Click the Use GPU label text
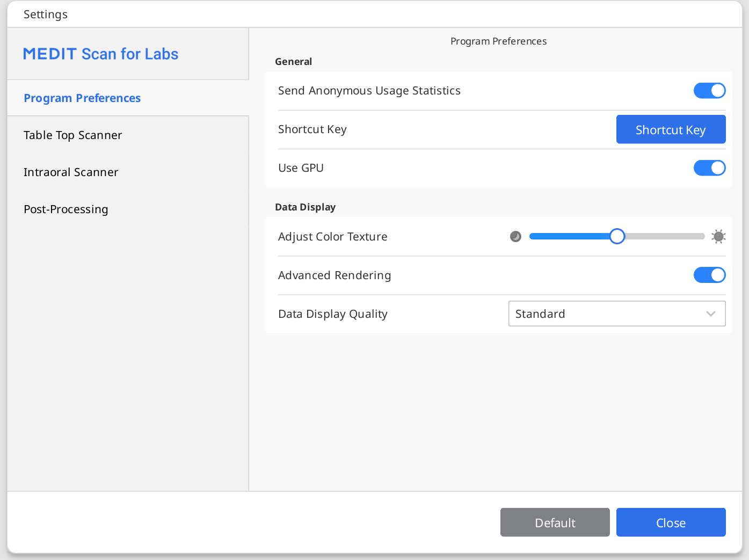Viewport: 749px width, 560px height. tap(301, 168)
